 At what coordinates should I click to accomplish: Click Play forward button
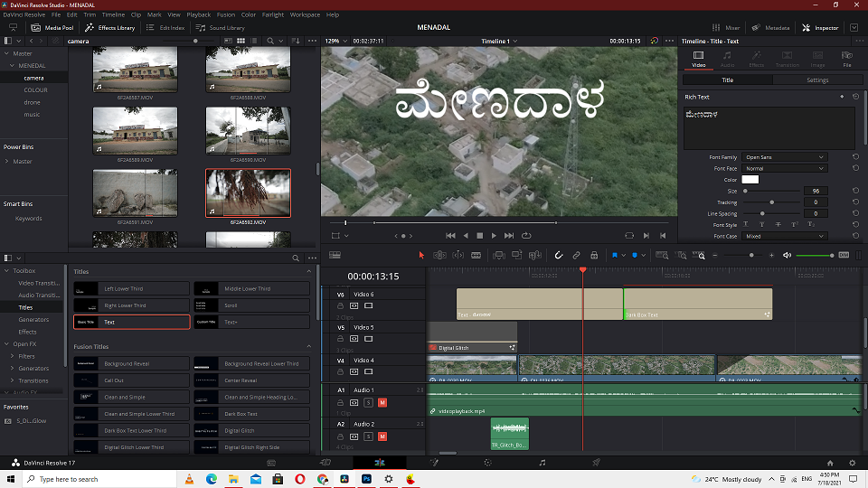click(x=494, y=236)
